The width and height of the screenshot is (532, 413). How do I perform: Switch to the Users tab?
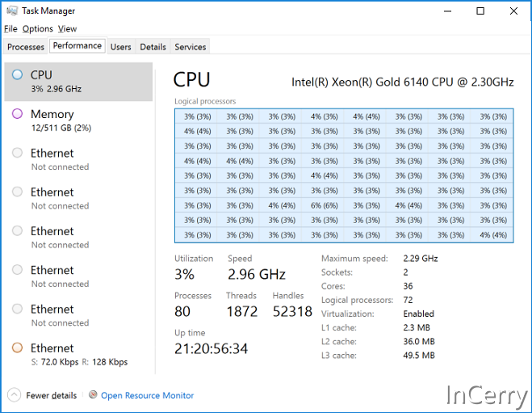click(x=120, y=47)
